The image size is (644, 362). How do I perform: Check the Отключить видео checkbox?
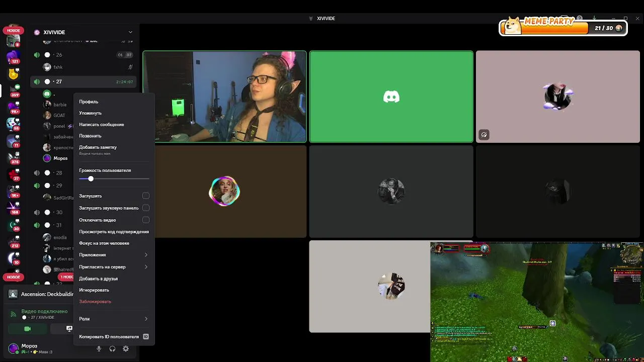(146, 220)
